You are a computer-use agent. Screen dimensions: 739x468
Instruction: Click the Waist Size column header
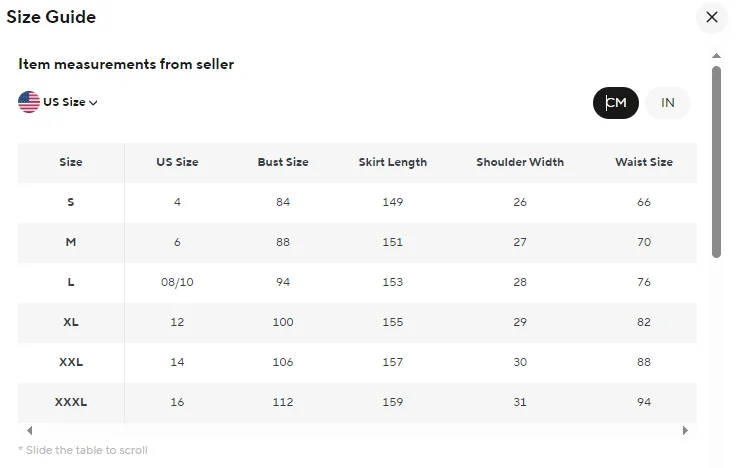644,162
